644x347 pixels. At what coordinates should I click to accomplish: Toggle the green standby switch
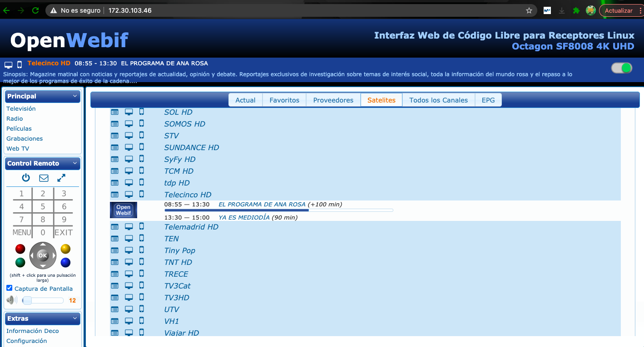coord(622,68)
